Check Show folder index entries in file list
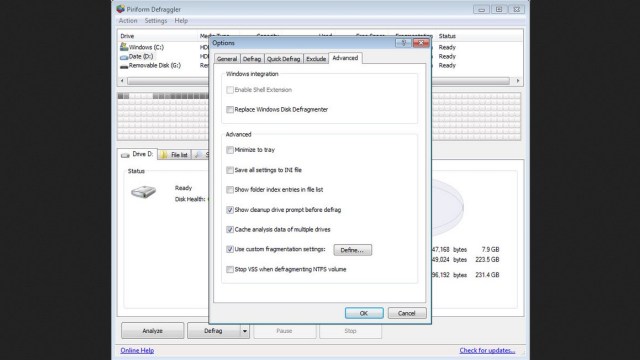 230,189
